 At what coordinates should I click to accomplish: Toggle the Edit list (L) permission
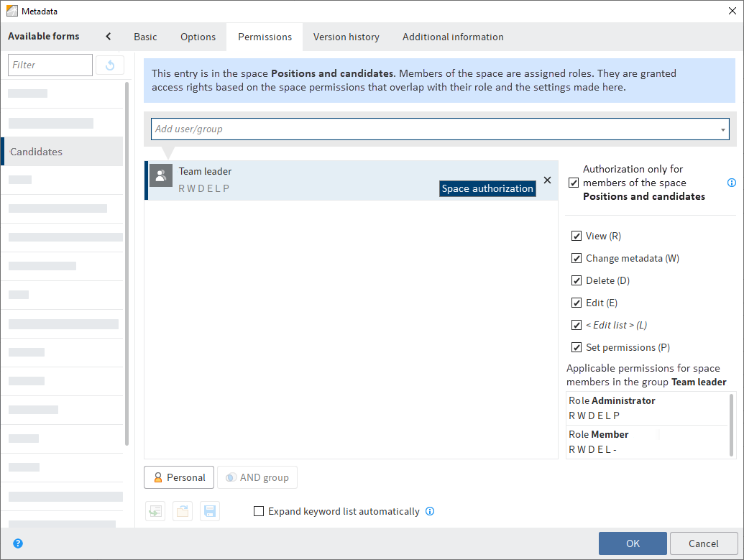pos(577,325)
